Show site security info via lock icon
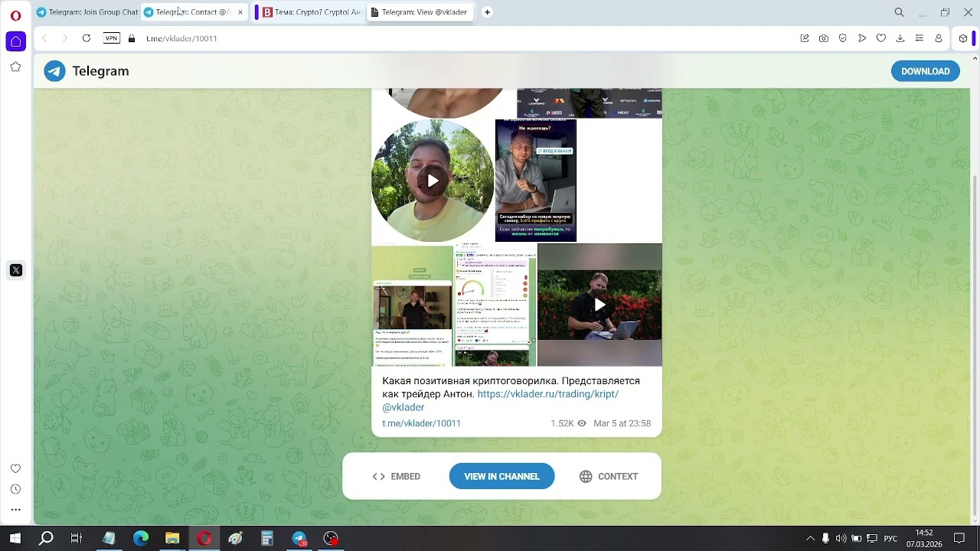The image size is (980, 551). pyautogui.click(x=132, y=38)
